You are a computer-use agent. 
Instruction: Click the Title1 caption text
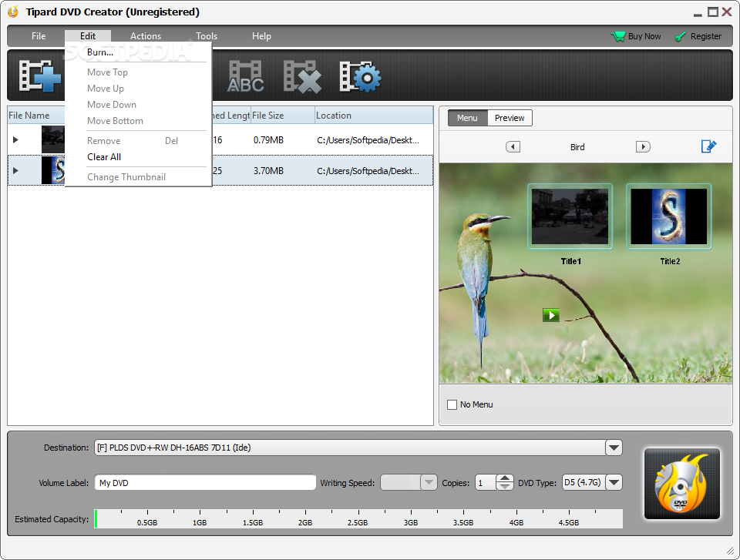coord(570,261)
